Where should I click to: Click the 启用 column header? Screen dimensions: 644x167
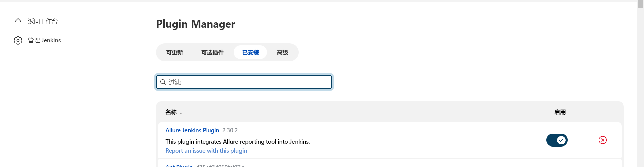[560, 112]
